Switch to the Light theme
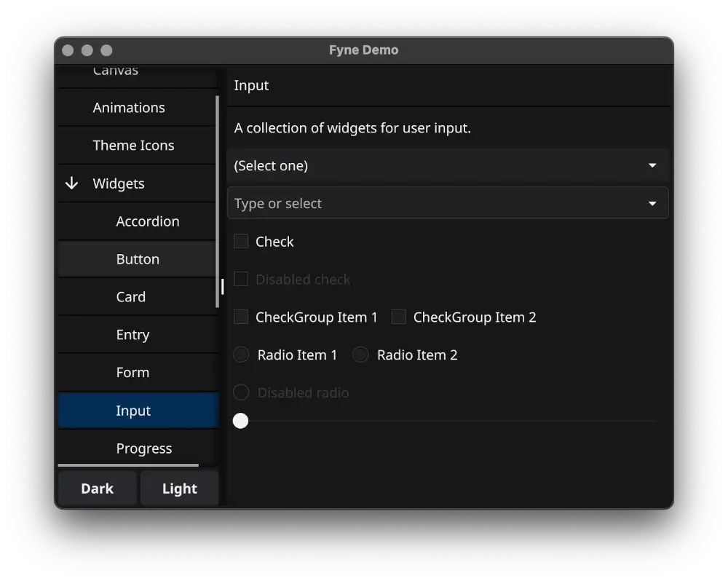This screenshot has height=581, width=728. (179, 488)
